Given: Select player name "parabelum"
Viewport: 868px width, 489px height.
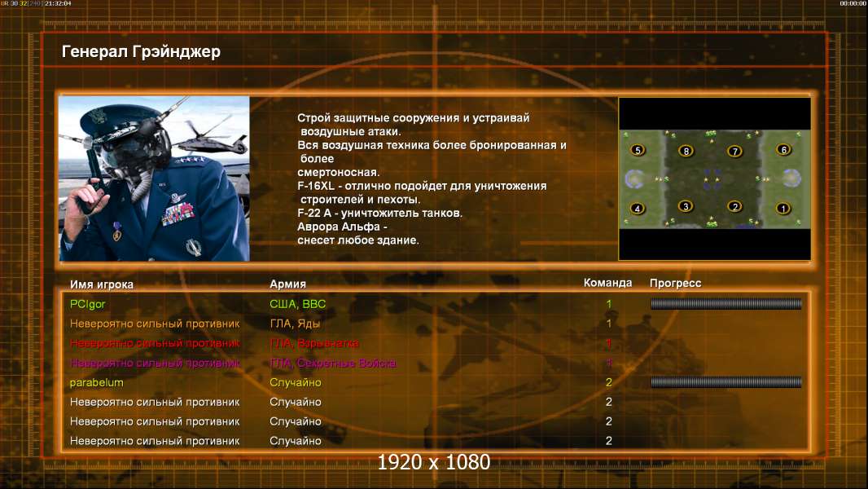Looking at the screenshot, I should coord(96,382).
